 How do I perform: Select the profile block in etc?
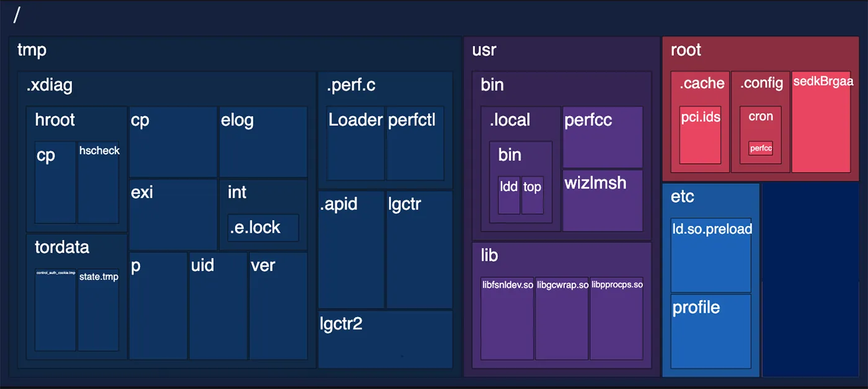click(x=711, y=333)
